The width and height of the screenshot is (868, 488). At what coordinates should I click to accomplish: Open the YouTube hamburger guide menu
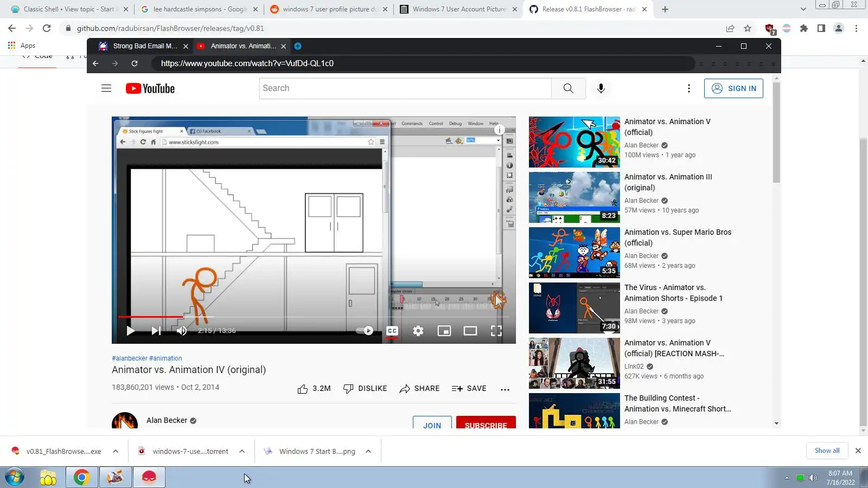106,88
